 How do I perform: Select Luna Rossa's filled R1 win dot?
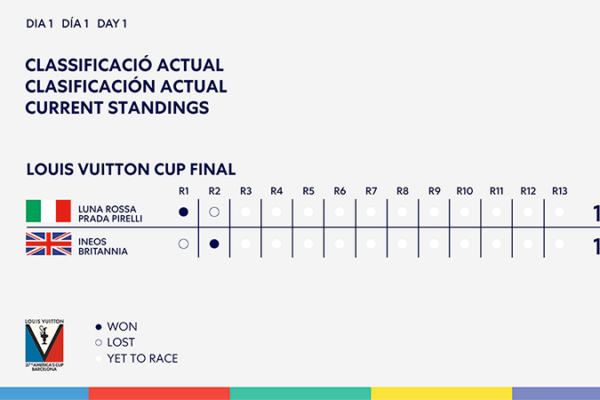point(183,212)
